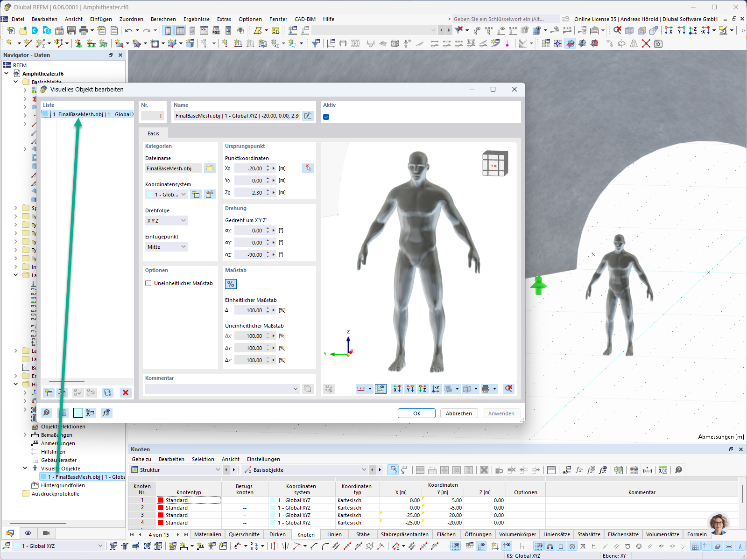747x560 pixels.
Task: Switch to the Materialien tab
Action: pos(208,534)
